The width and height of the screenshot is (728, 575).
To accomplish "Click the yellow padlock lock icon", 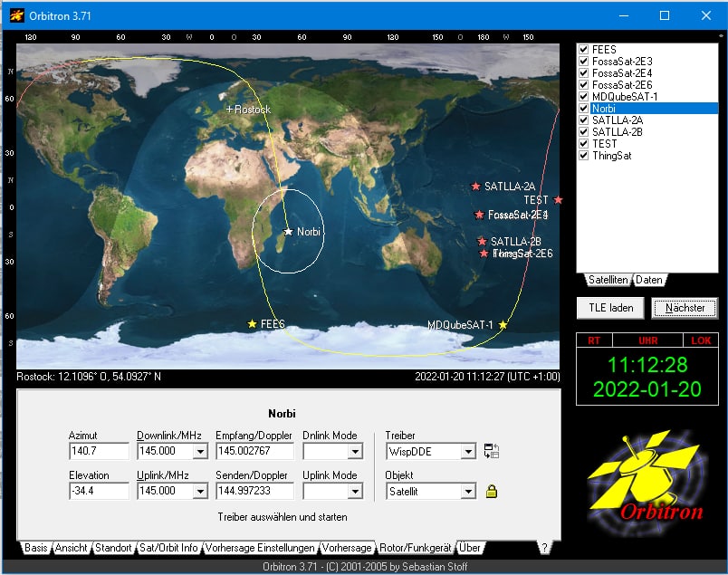I will (x=492, y=492).
